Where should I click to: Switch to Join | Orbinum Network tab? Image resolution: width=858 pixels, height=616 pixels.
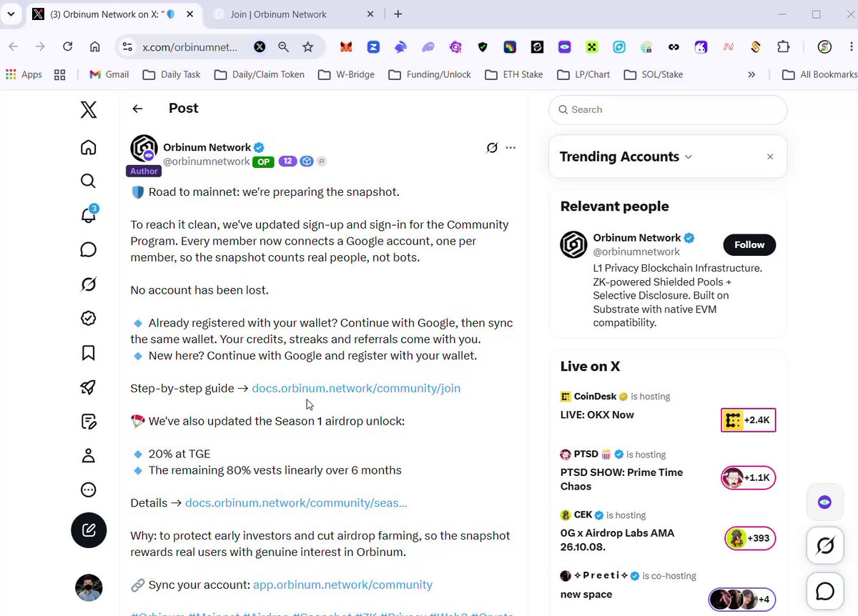click(279, 14)
